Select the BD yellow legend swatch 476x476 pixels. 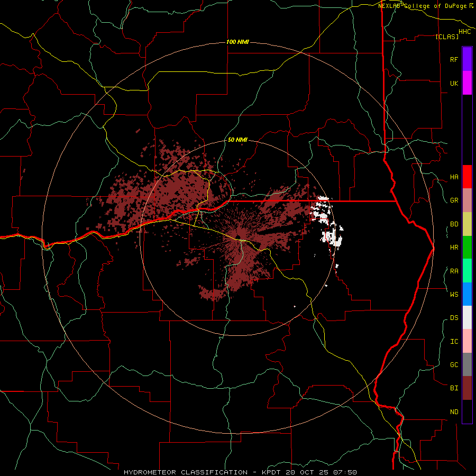(x=467, y=224)
